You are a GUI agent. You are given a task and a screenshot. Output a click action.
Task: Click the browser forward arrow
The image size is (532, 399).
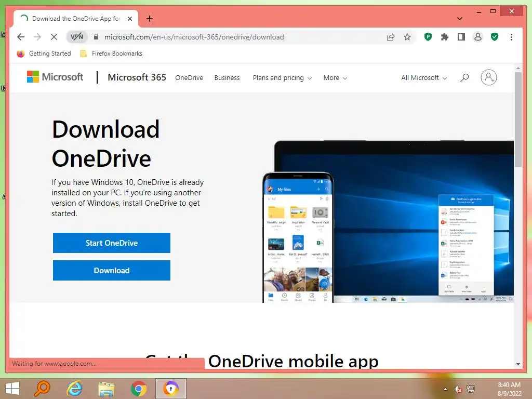(x=37, y=37)
